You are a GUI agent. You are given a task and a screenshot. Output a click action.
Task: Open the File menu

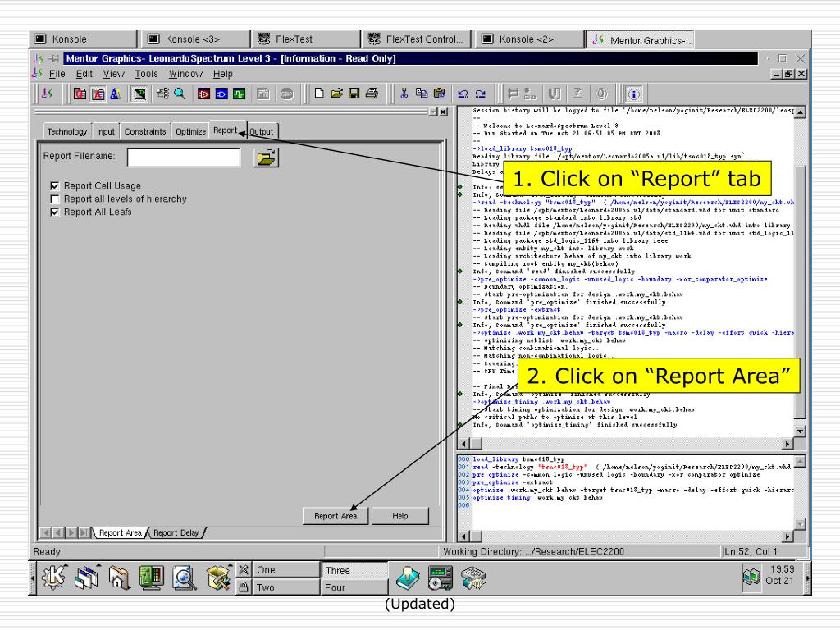57,74
